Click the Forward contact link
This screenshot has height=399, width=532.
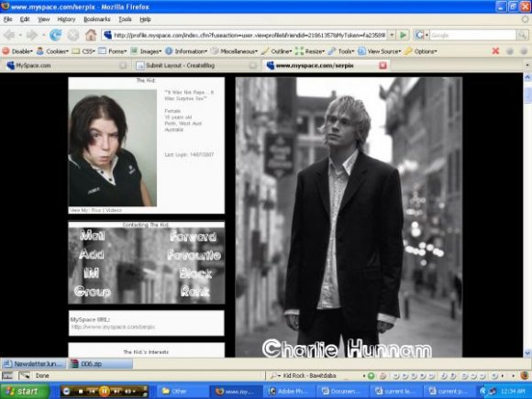(x=193, y=237)
